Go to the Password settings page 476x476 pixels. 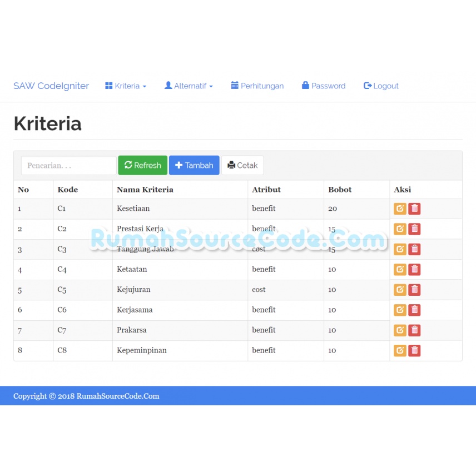323,86
